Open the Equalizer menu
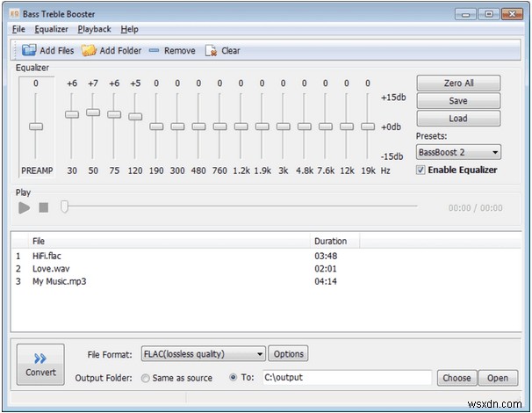This screenshot has width=532, height=413. [x=51, y=29]
